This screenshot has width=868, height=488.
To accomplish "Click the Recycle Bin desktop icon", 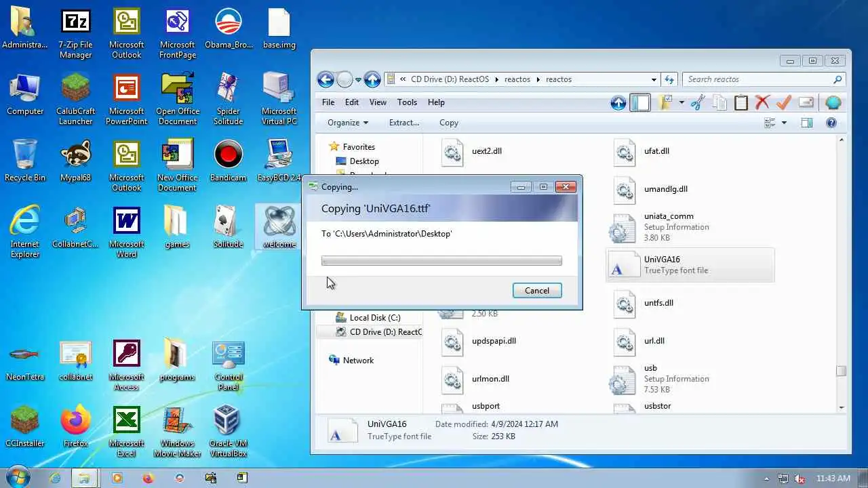I will [25, 161].
